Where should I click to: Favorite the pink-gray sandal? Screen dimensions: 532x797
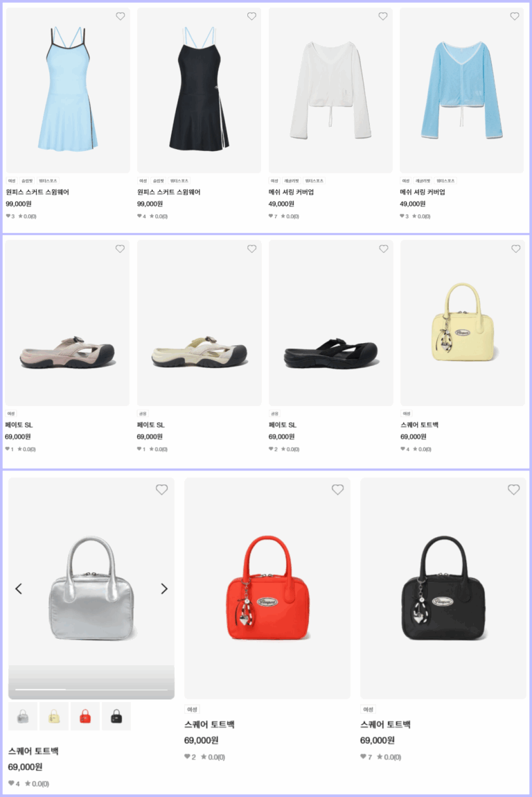tap(120, 249)
